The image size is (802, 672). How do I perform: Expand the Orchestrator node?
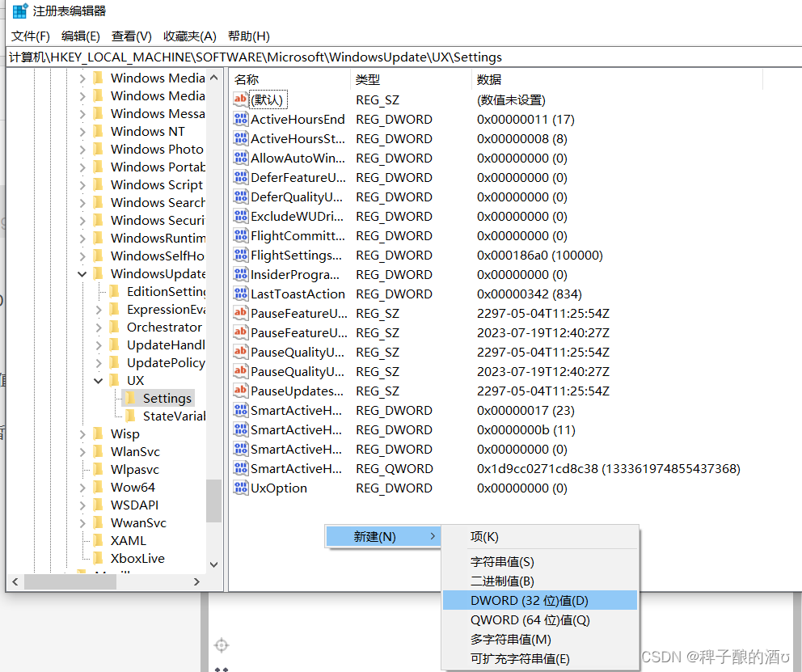(99, 328)
